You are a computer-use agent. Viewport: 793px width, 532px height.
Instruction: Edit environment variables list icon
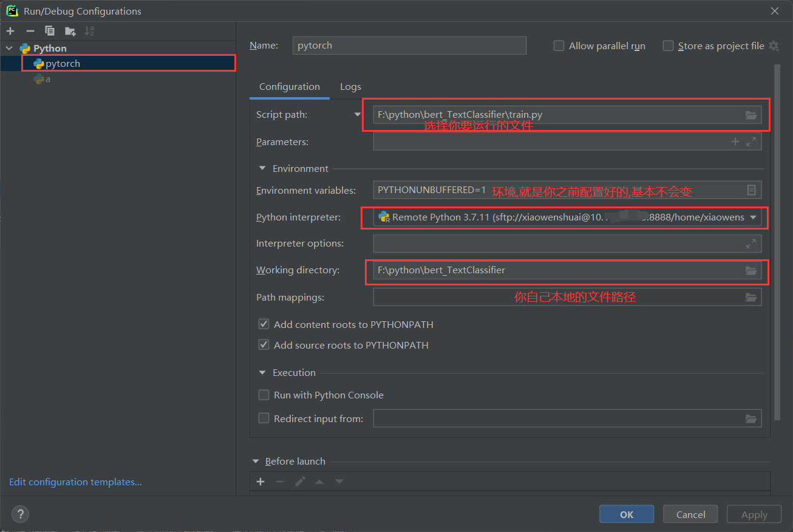coord(751,190)
